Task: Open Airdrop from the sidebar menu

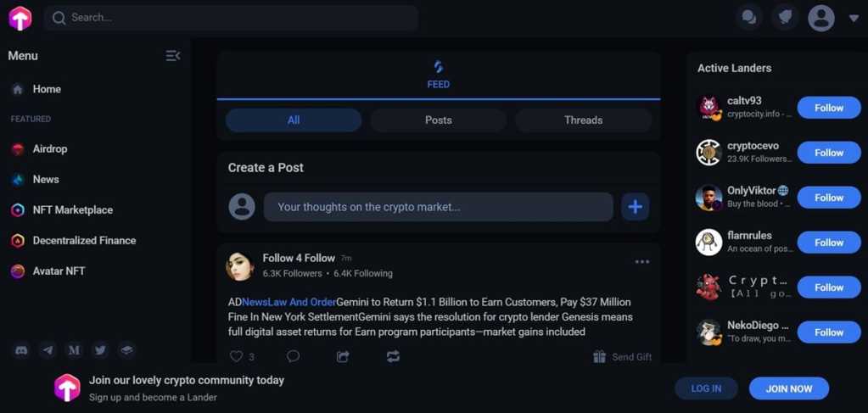Action: pyautogui.click(x=49, y=149)
